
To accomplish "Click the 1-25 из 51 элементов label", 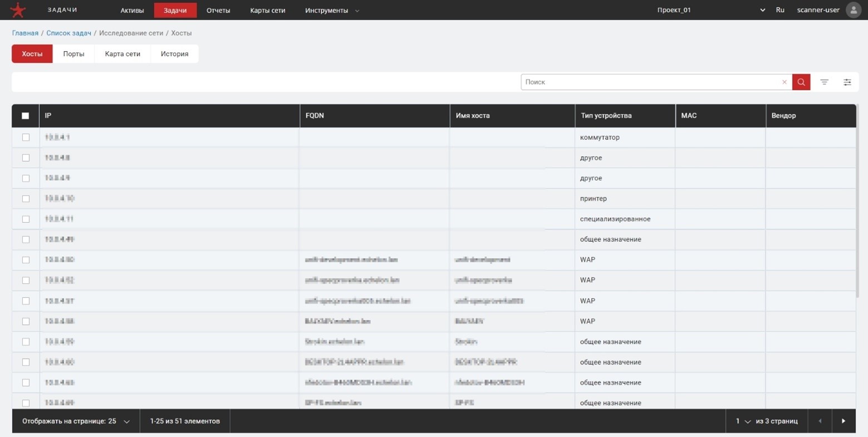I will point(185,421).
